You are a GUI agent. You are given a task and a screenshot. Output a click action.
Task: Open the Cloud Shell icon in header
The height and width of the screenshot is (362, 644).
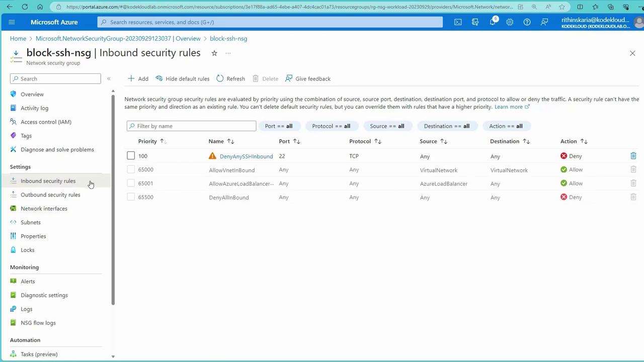click(x=458, y=22)
